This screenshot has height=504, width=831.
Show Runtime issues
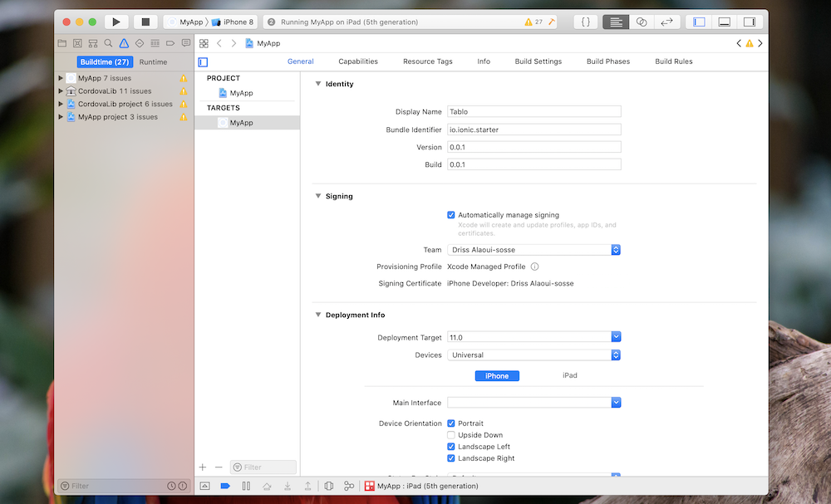pos(153,62)
